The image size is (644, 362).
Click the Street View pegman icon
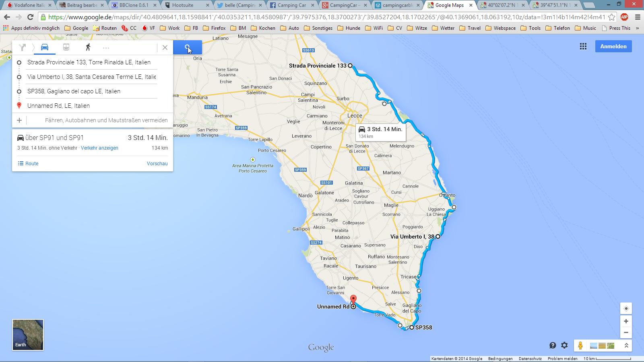pos(580,346)
